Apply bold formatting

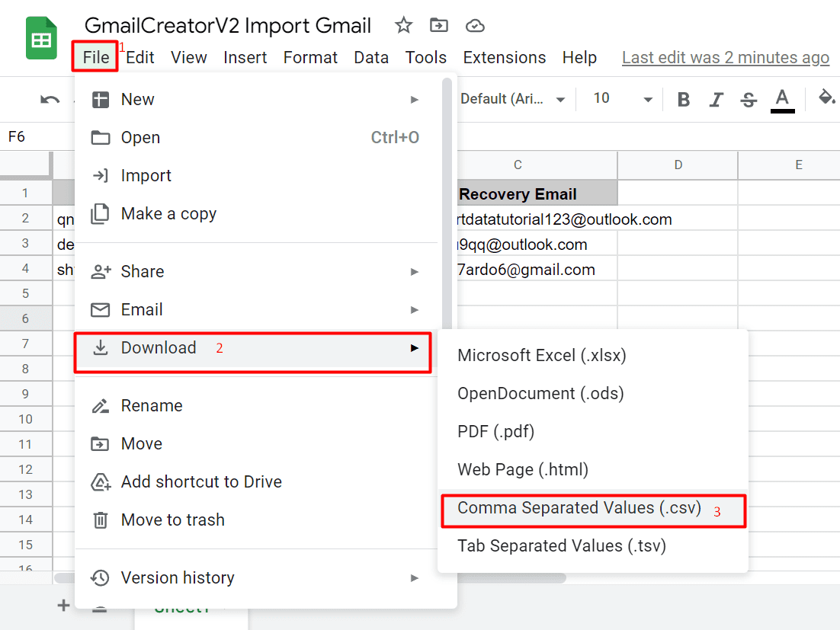(684, 100)
